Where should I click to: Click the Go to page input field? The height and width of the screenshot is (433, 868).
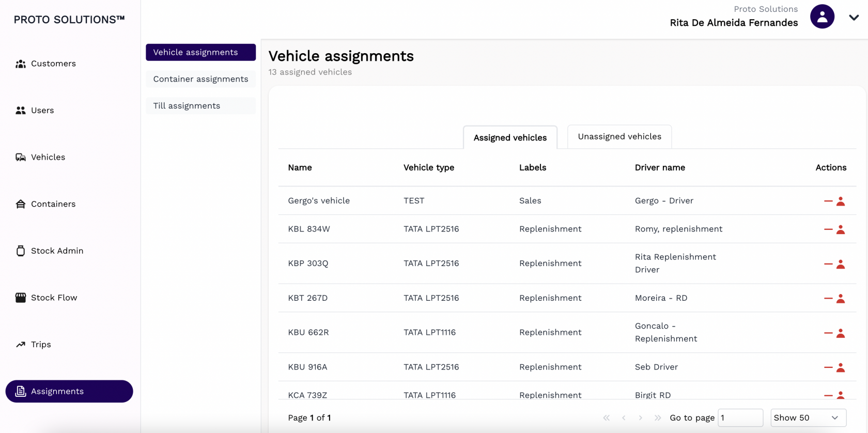click(x=740, y=417)
